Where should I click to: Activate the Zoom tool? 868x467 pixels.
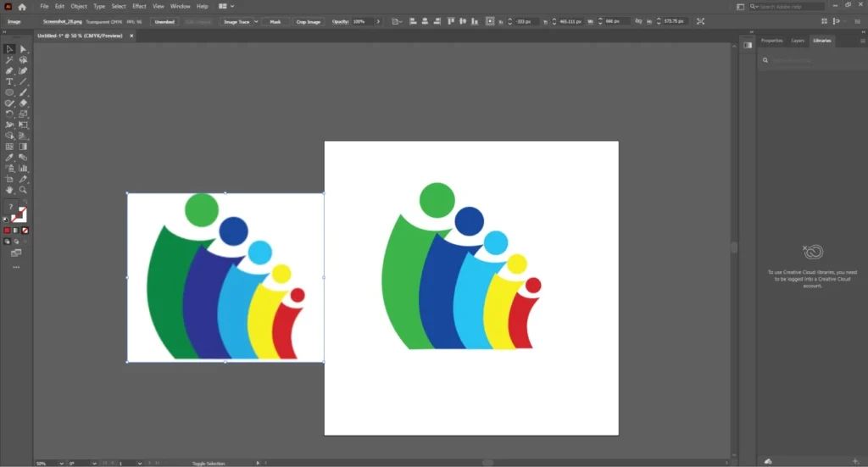pos(23,190)
